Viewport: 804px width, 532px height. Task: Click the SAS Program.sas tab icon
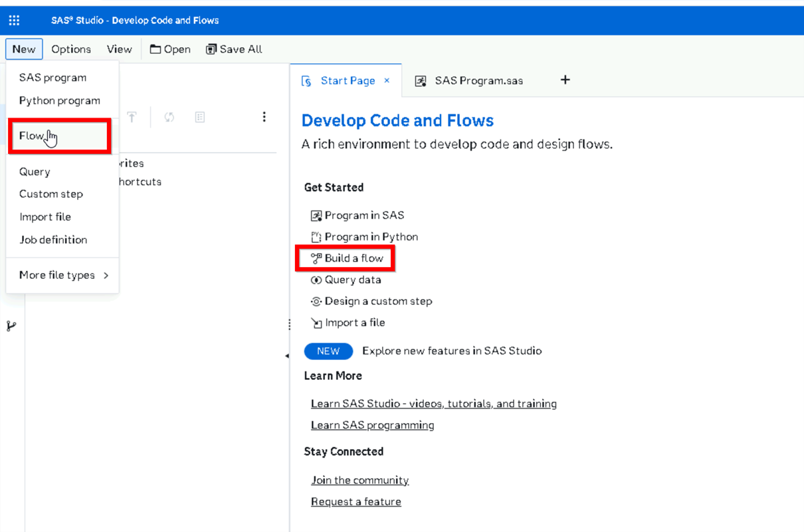[x=421, y=81]
